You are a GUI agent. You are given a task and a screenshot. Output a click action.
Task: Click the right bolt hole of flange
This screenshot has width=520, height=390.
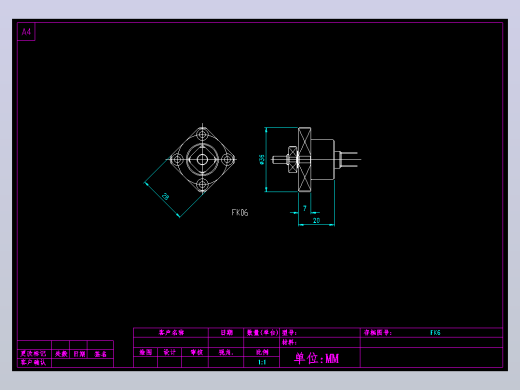tap(227, 159)
